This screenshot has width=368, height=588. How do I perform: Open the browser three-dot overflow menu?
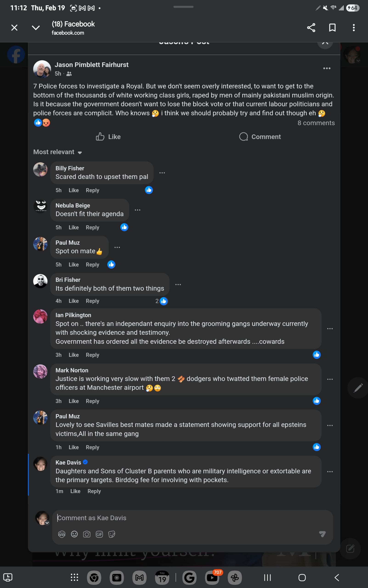pyautogui.click(x=354, y=28)
